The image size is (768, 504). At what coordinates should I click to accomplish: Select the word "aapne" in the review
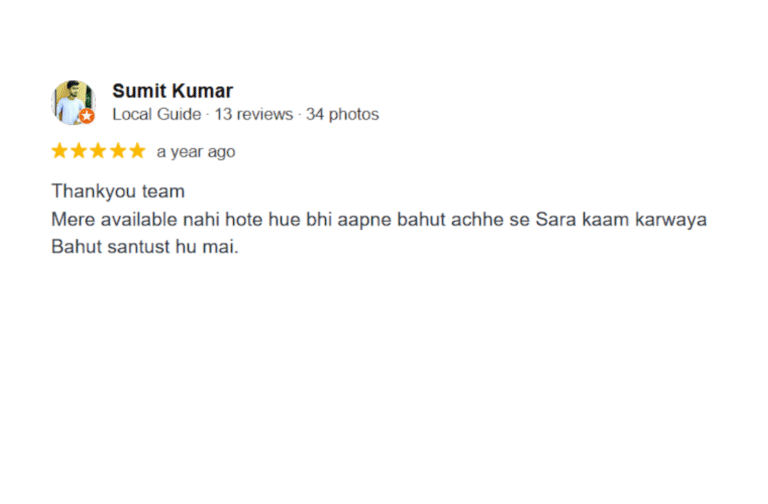point(364,220)
